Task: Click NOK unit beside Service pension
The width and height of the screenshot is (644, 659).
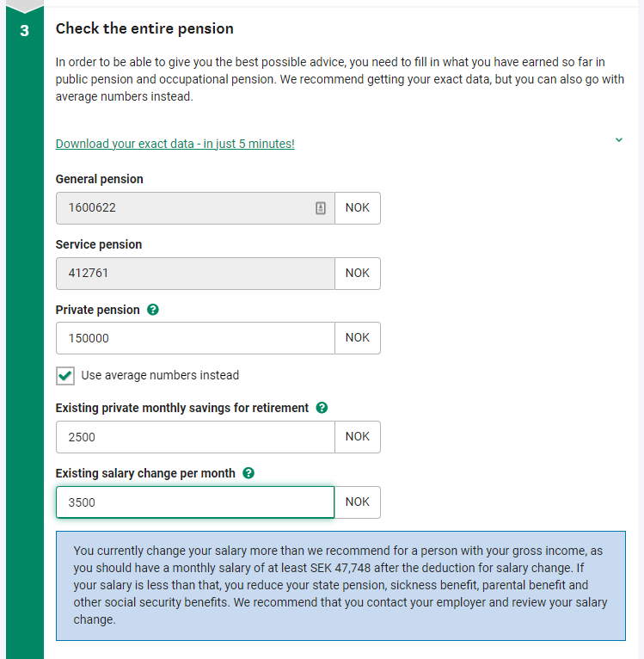Action: pyautogui.click(x=357, y=274)
